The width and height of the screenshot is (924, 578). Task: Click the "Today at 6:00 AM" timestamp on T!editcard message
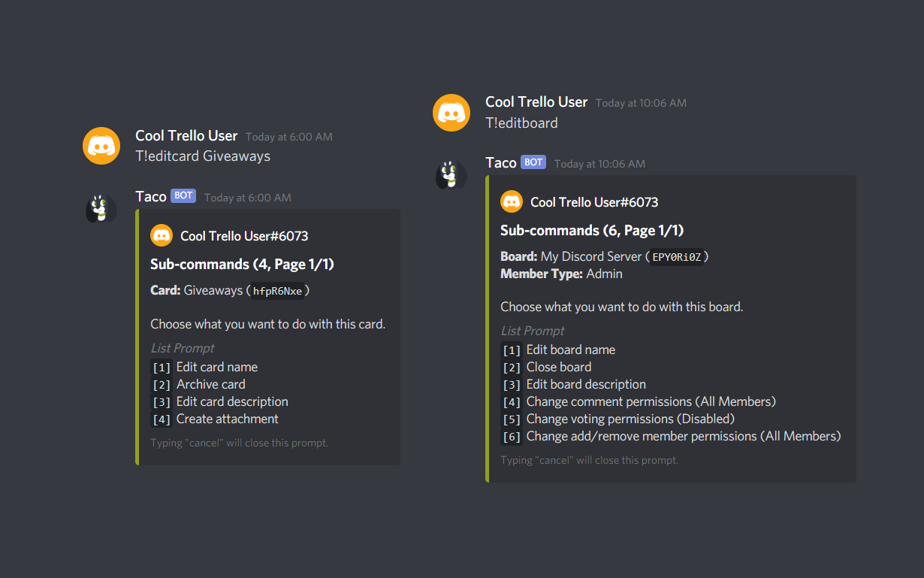(288, 137)
